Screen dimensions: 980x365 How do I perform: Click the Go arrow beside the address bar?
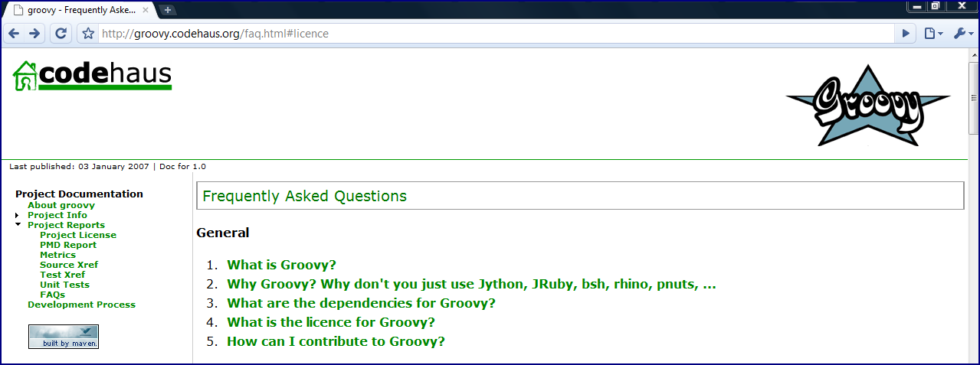906,34
